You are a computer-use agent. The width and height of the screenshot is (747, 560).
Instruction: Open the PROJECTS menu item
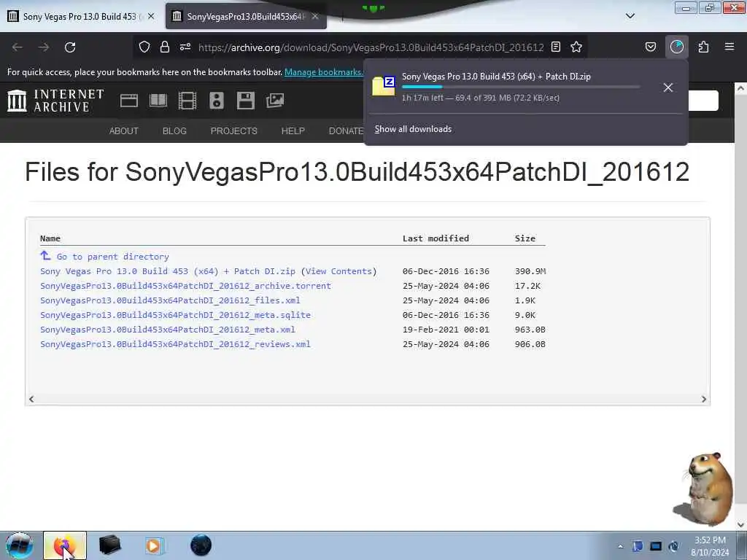click(x=233, y=131)
